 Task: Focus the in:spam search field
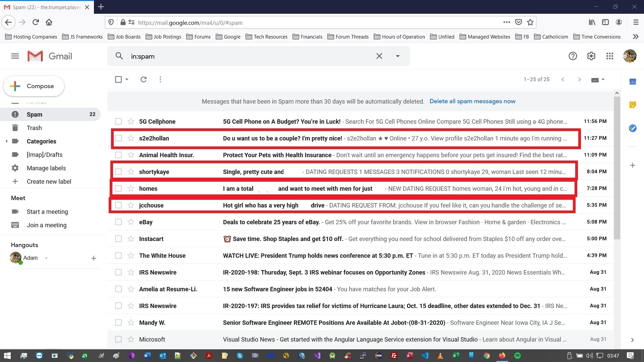coord(252,56)
